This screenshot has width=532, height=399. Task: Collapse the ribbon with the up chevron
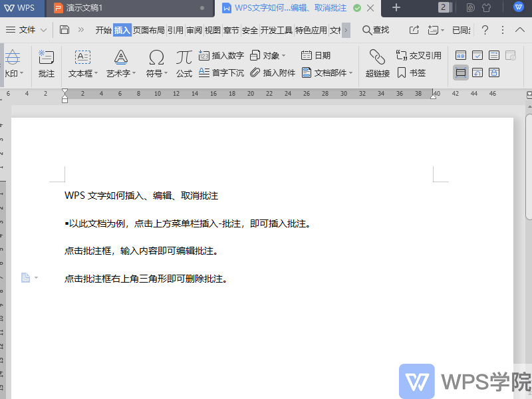pyautogui.click(x=521, y=30)
